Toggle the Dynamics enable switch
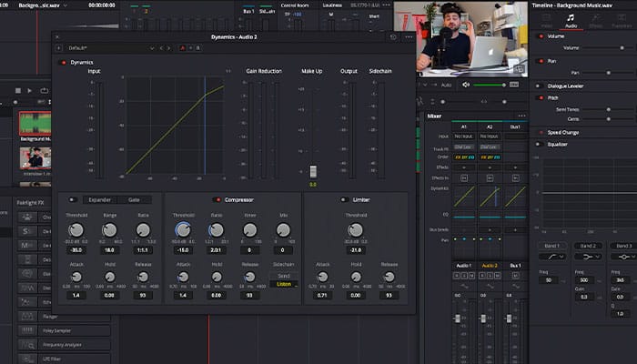Image resolution: width=637 pixels, height=364 pixels. (x=64, y=63)
